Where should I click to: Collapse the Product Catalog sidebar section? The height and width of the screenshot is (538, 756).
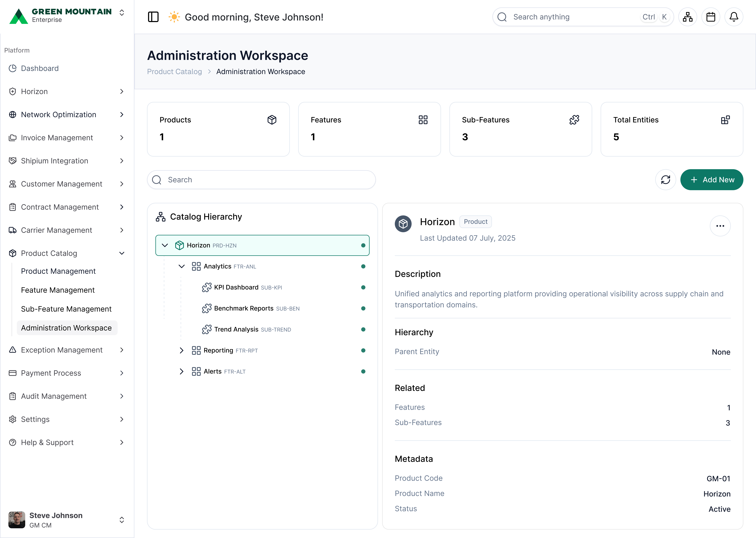click(122, 253)
